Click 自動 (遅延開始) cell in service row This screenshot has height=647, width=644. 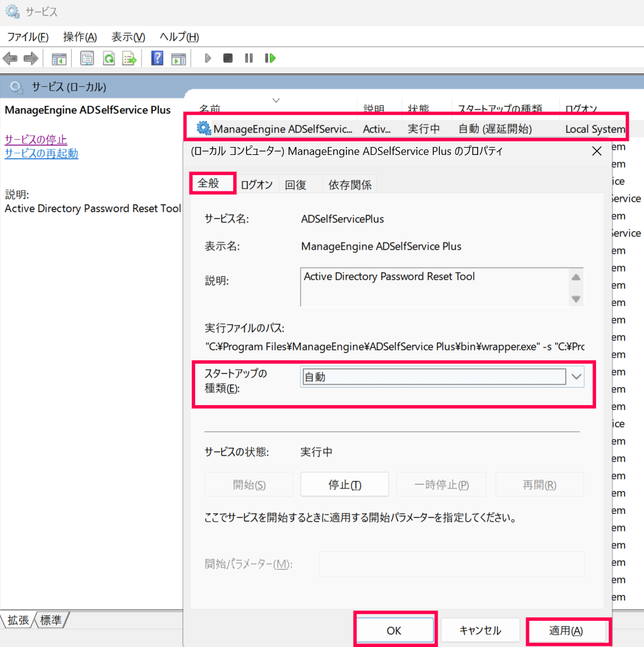495,129
